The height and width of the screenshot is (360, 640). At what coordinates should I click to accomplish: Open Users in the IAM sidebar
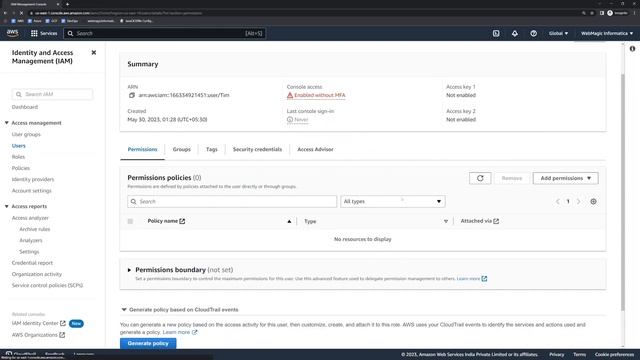(18, 146)
